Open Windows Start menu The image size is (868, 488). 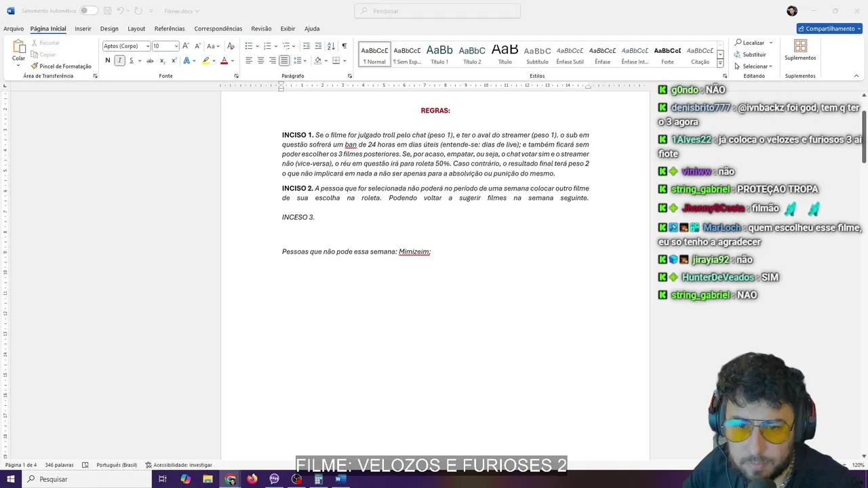(x=11, y=479)
